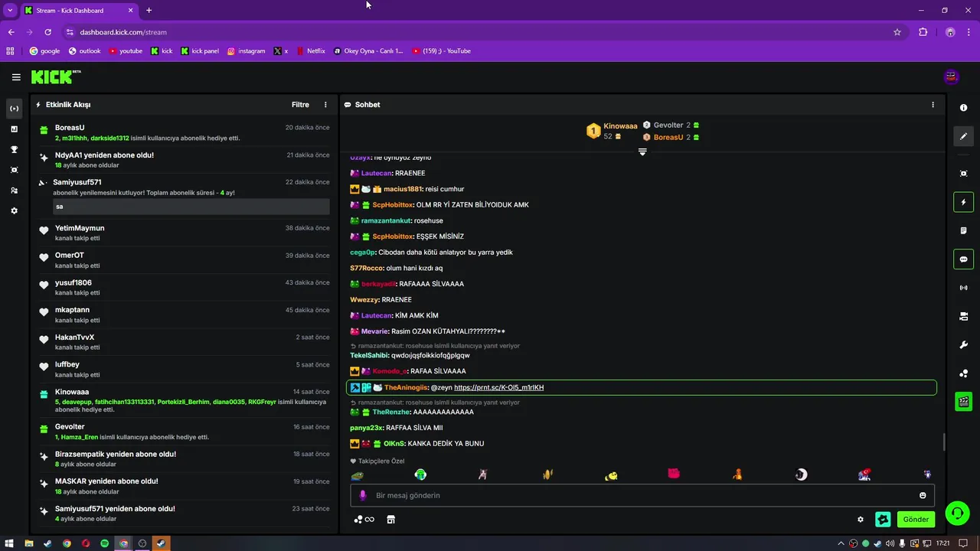Open the profile avatar at top right
Image resolution: width=980 pixels, height=551 pixels.
coord(952,77)
